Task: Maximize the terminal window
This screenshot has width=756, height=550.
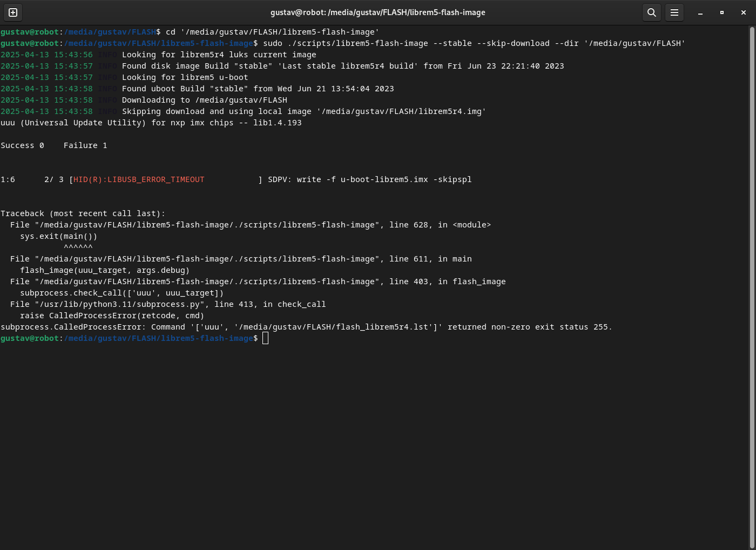Action: pos(722,12)
